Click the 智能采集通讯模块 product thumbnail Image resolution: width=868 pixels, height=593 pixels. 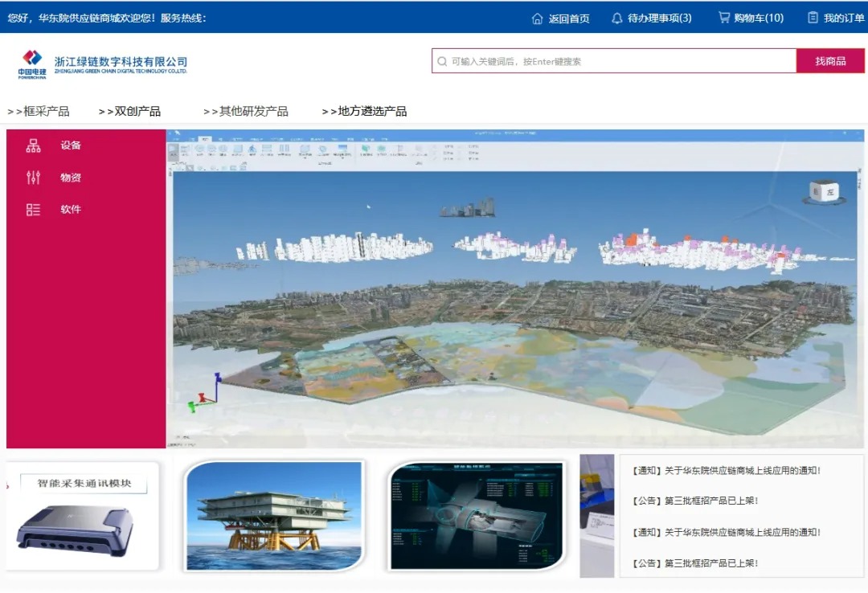click(83, 516)
